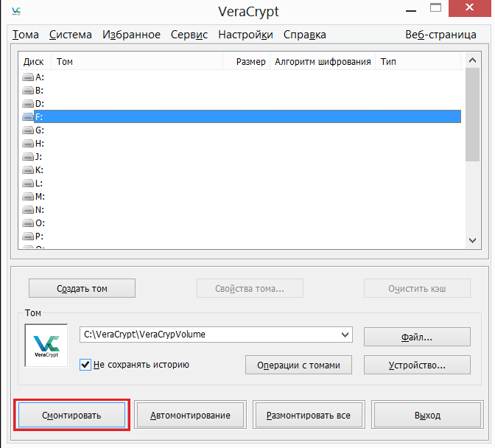
Task: Open the Веб-страница menu item
Action: pos(440,35)
